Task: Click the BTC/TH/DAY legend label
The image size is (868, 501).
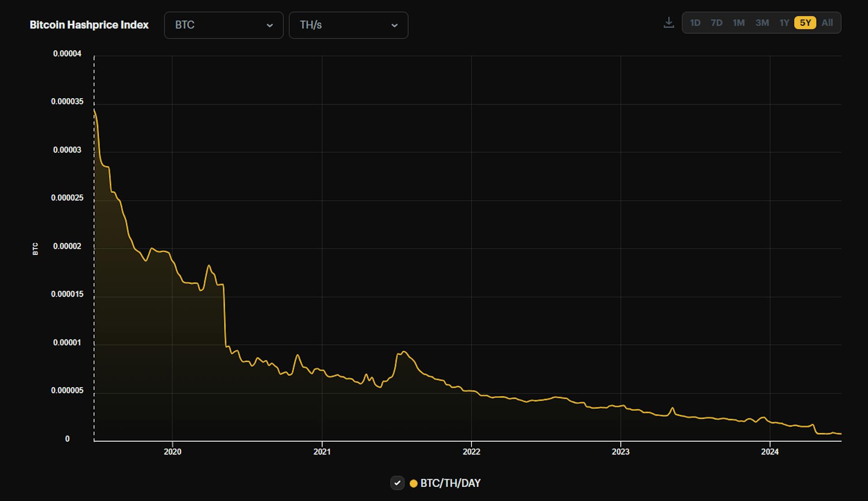Action: [x=450, y=483]
